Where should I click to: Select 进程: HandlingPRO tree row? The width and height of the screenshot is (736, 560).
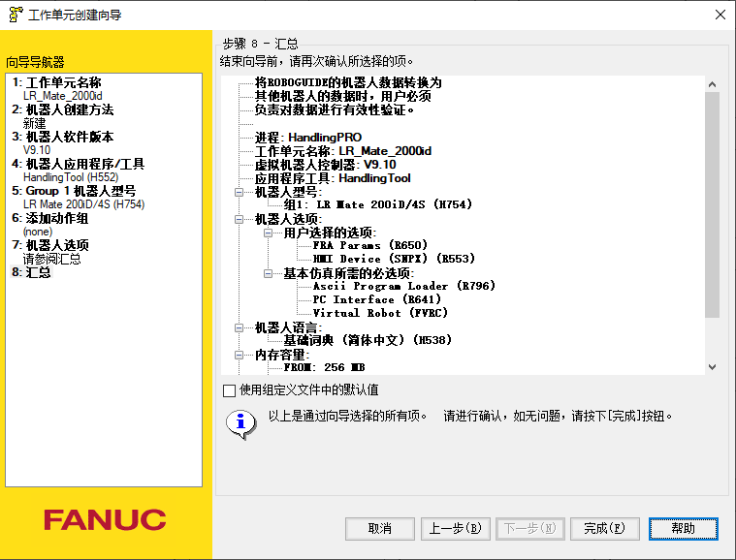tap(308, 138)
